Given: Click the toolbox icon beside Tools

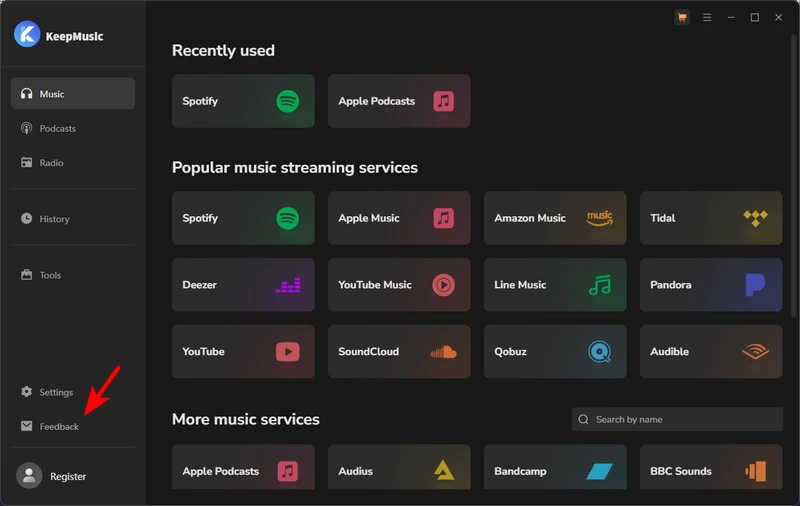Looking at the screenshot, I should coord(27,274).
